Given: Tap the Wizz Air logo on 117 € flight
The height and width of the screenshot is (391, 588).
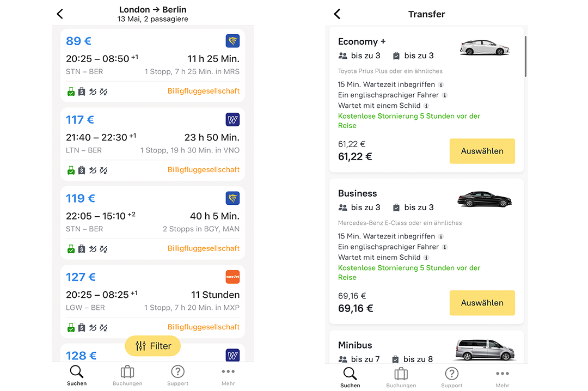Looking at the screenshot, I should point(232,120).
